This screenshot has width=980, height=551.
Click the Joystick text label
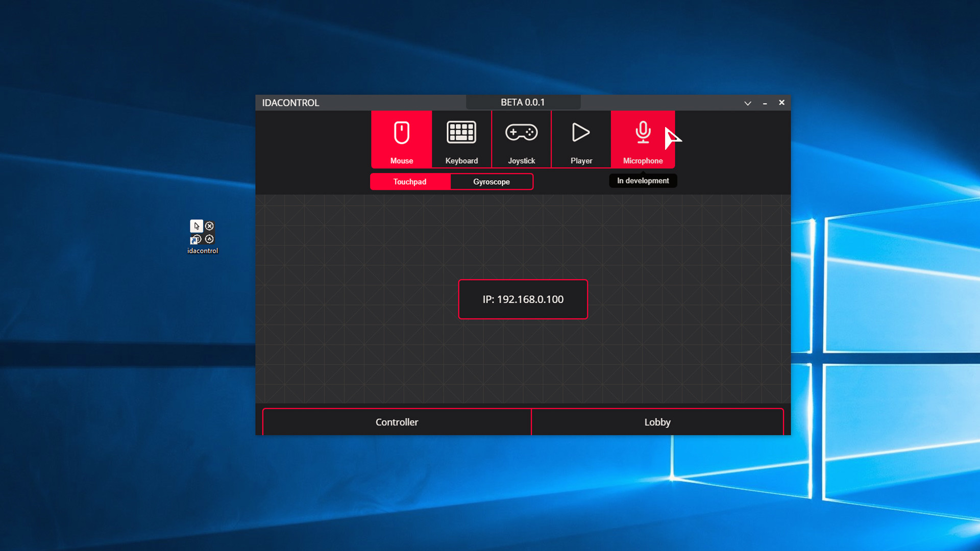coord(521,161)
